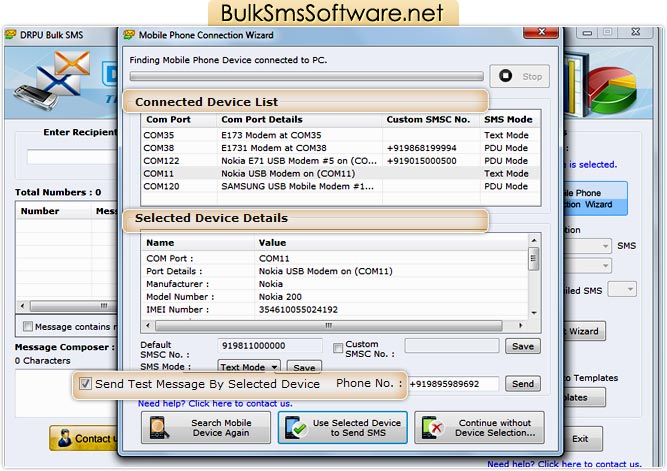This screenshot has height=471, width=667.
Task: Click Use Selected Device to Send SMS
Action: coord(343,428)
